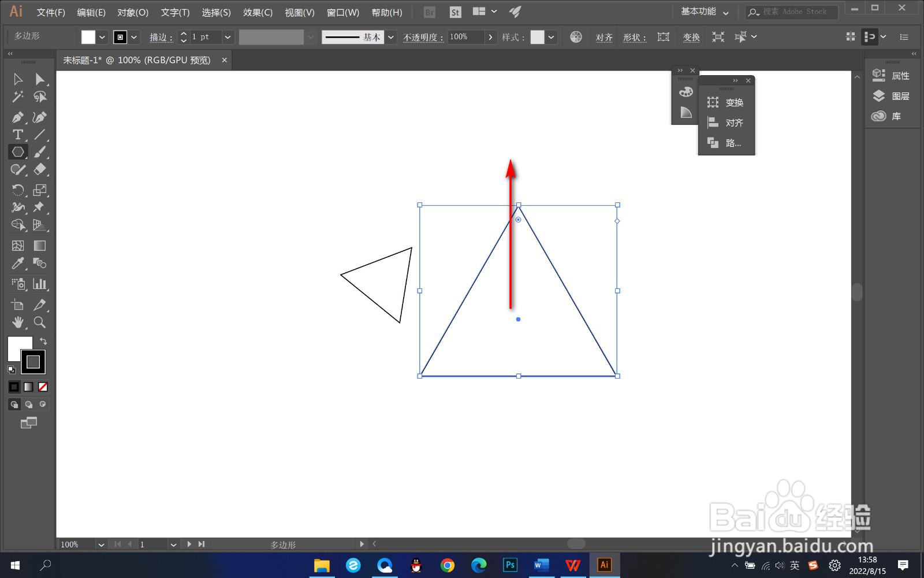Expand opacity slider arrow

[x=490, y=37]
